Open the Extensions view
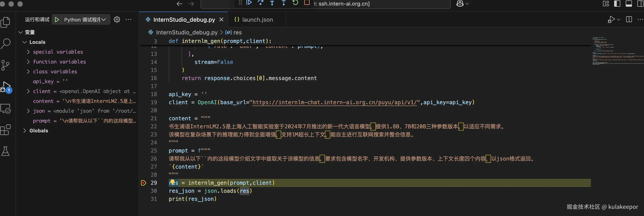 click(6, 129)
